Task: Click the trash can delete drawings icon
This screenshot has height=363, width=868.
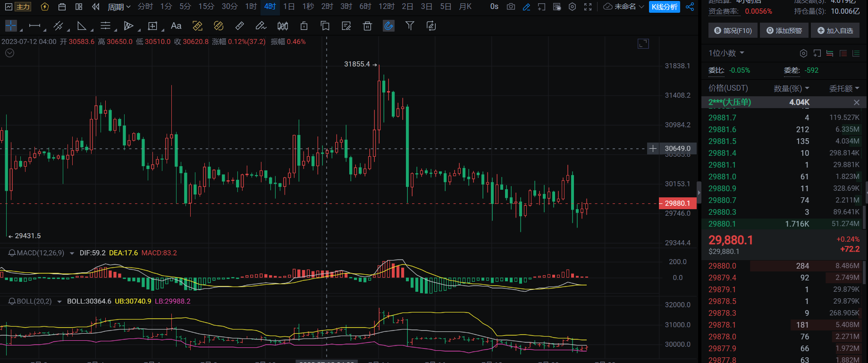Action: tap(367, 26)
